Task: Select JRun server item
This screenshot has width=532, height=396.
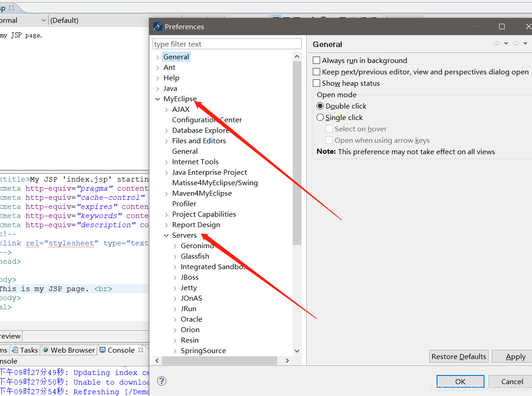Action: 188,309
